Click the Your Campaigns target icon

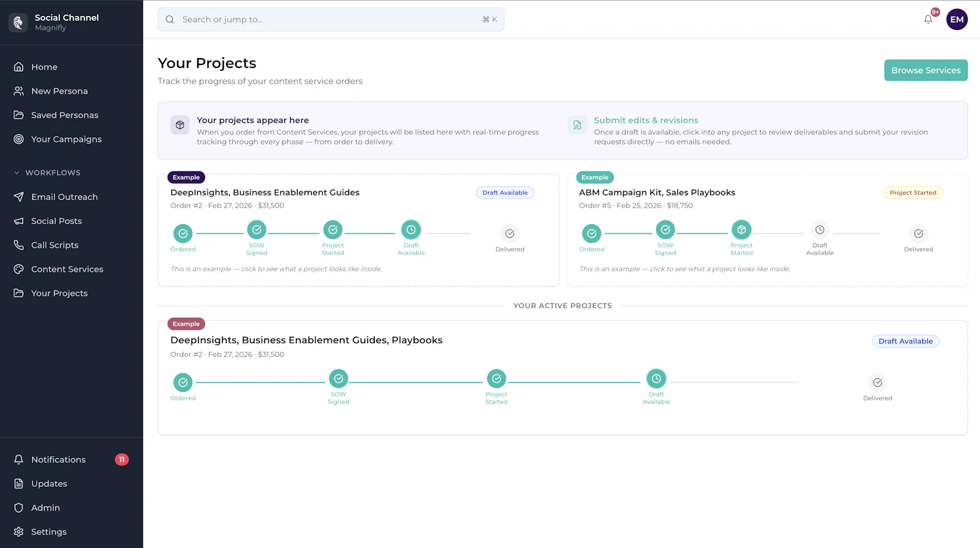coord(19,139)
